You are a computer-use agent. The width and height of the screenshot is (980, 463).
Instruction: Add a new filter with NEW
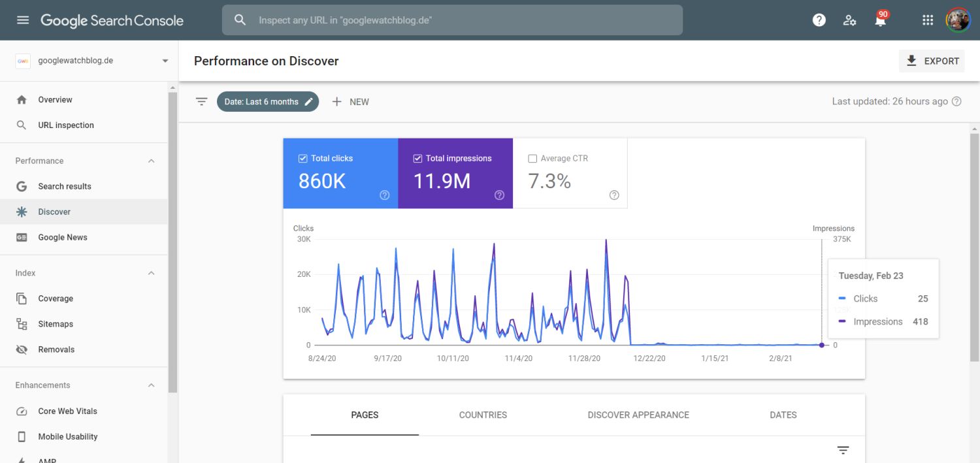click(x=350, y=102)
